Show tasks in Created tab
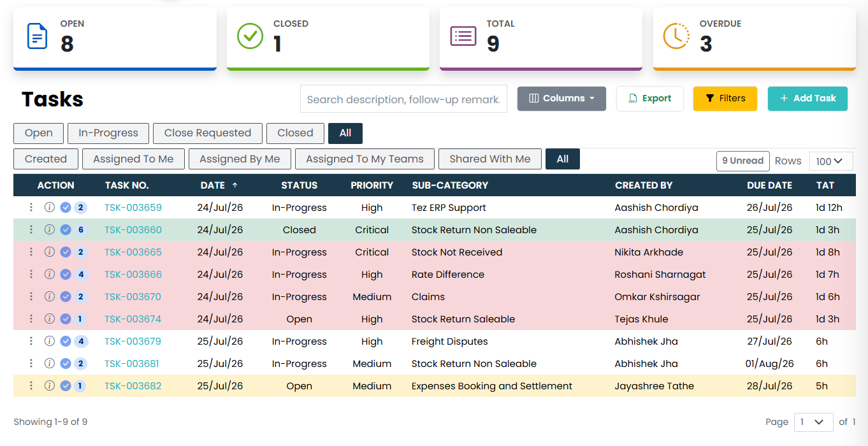Screen dimensions: 868x446 (46, 159)
